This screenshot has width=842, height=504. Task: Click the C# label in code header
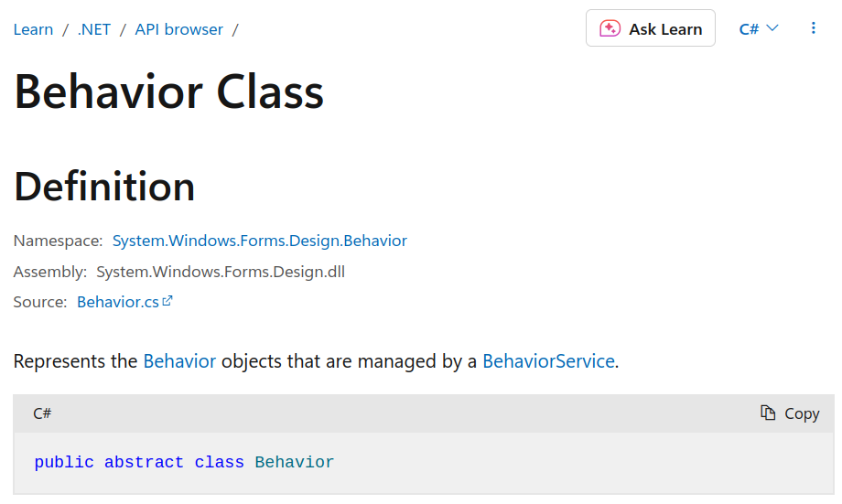click(42, 413)
